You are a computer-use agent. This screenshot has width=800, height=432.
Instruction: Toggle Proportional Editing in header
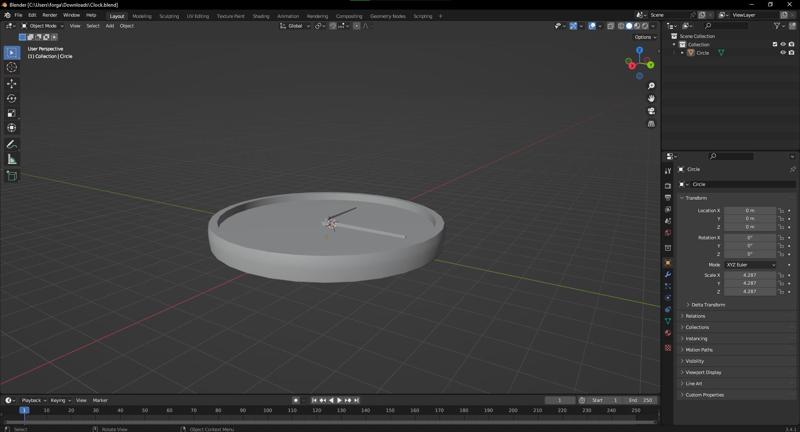[357, 26]
